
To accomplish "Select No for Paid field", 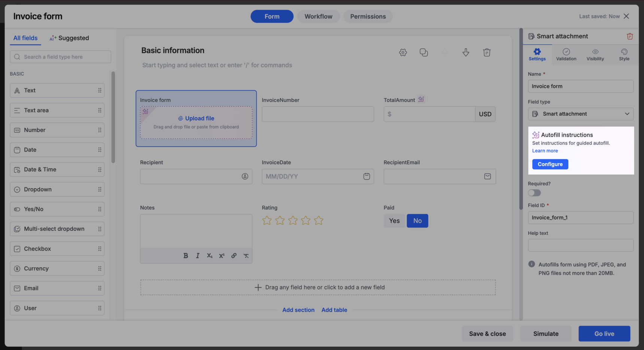I will tap(417, 221).
